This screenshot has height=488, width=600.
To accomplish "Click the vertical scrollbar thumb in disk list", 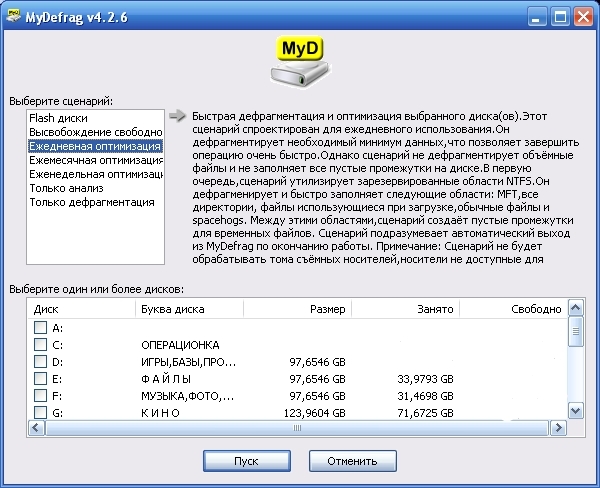I will (x=576, y=331).
